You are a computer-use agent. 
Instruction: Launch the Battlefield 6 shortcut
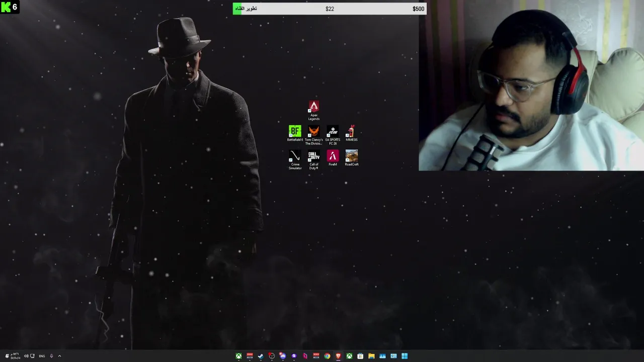(x=295, y=133)
